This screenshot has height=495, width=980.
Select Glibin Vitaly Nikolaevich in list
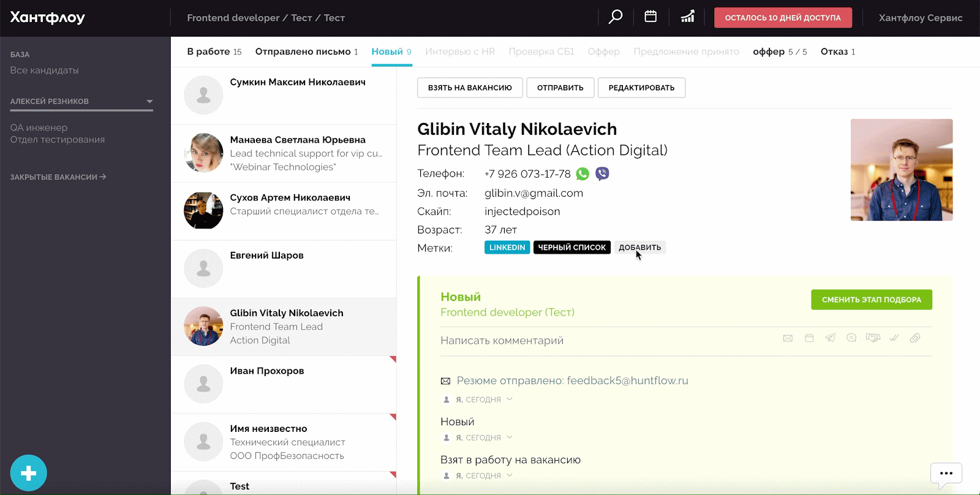point(284,327)
